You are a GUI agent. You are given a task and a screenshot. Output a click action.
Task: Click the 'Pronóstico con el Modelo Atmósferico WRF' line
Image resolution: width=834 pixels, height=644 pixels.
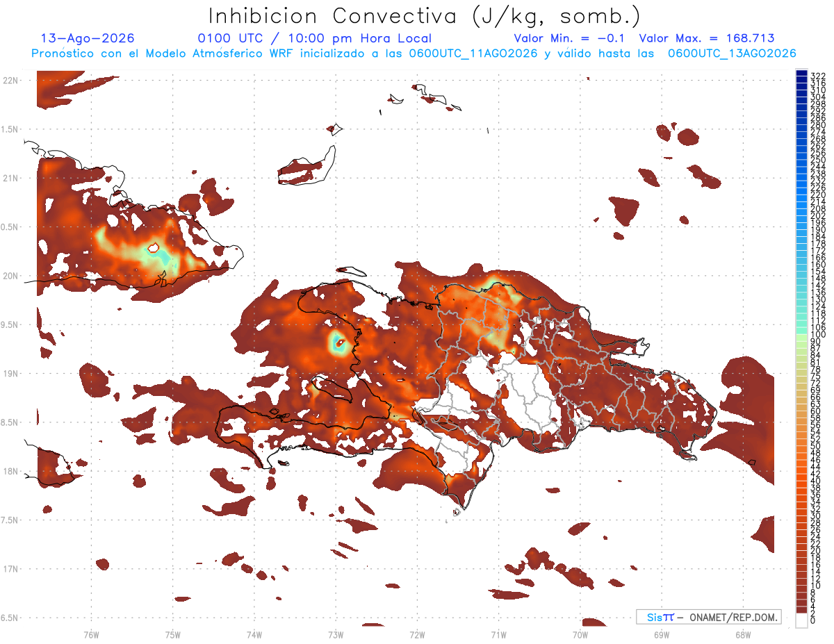413,53
